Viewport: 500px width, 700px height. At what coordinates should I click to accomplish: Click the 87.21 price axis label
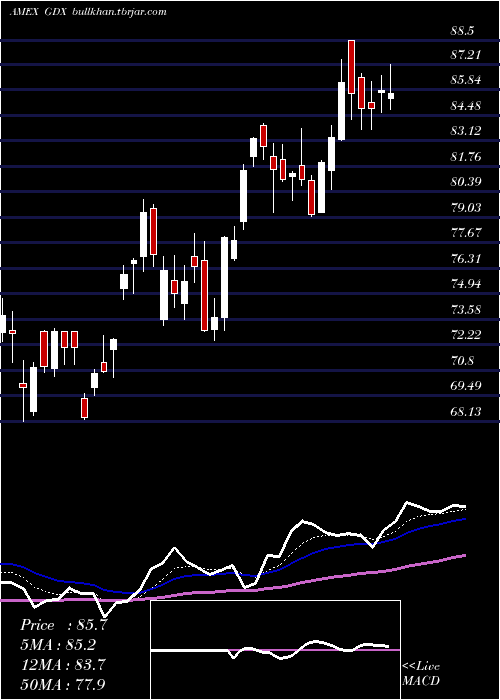click(x=466, y=55)
